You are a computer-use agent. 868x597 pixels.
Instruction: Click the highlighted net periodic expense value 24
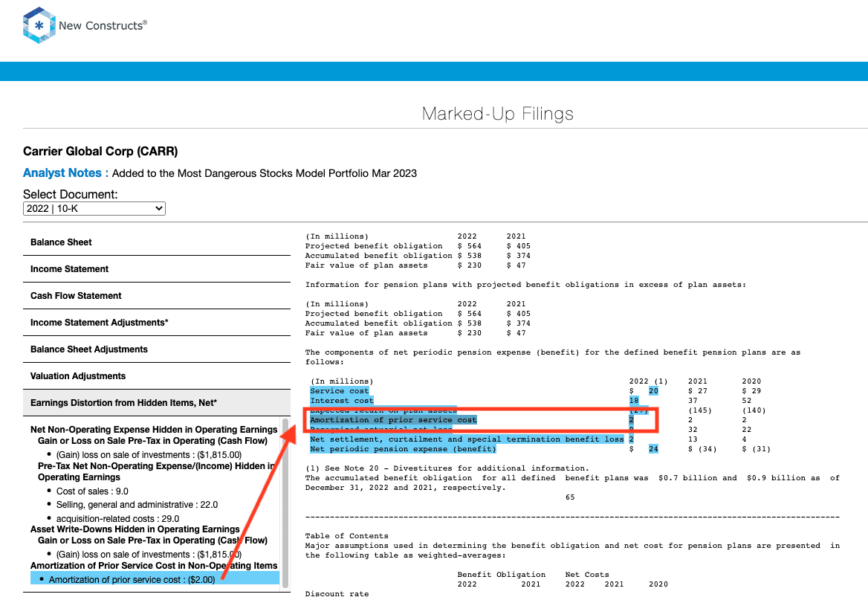pos(653,449)
